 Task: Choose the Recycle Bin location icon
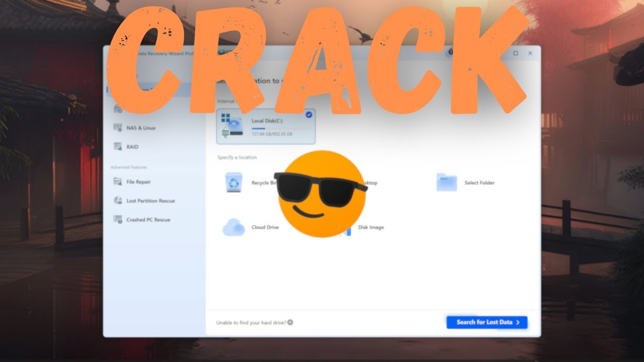pos(234,183)
